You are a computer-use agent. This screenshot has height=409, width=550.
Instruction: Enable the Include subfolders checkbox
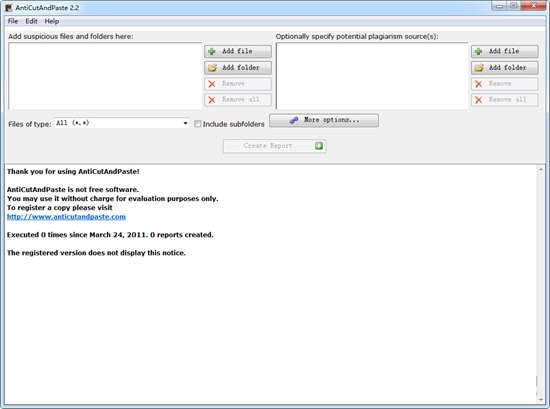(x=198, y=123)
